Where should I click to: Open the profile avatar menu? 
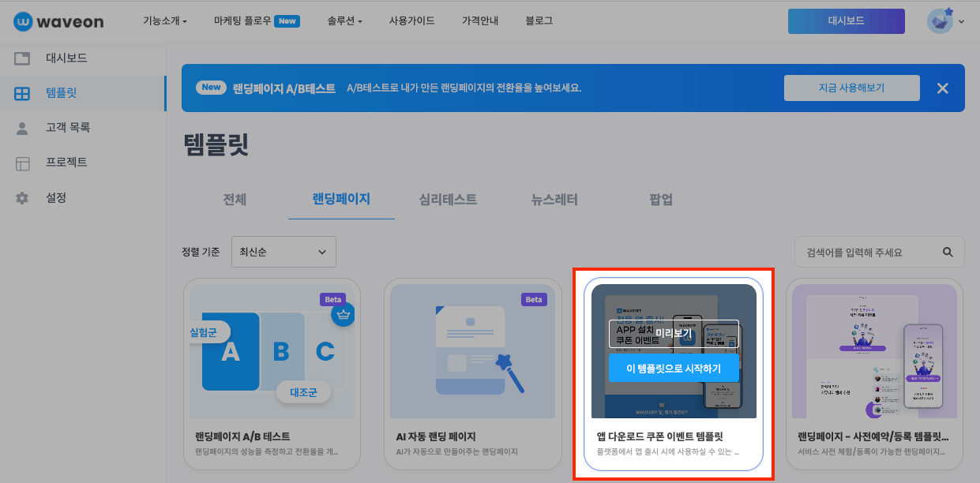pos(939,21)
